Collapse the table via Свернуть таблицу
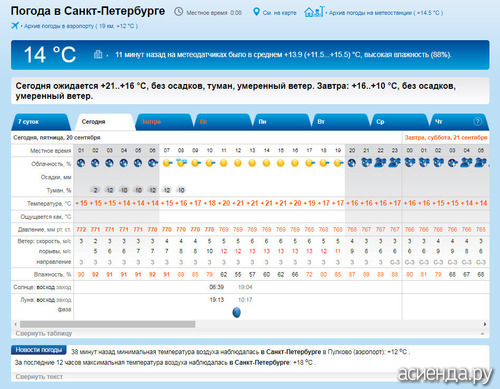The image size is (500, 389). pyautogui.click(x=44, y=333)
